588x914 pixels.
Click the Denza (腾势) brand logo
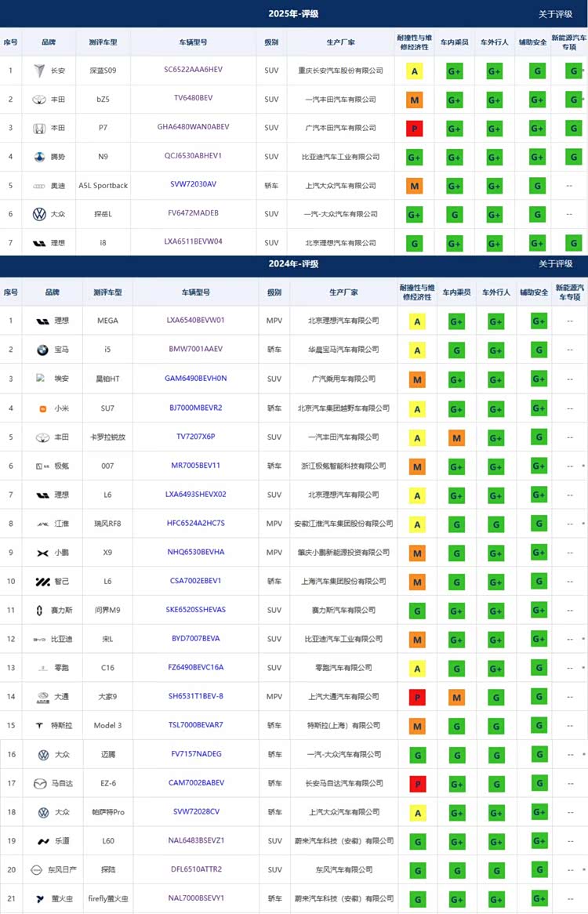coord(38,157)
